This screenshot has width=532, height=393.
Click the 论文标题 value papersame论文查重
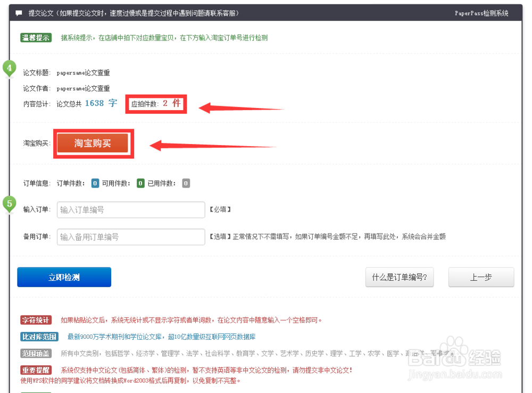83,72
